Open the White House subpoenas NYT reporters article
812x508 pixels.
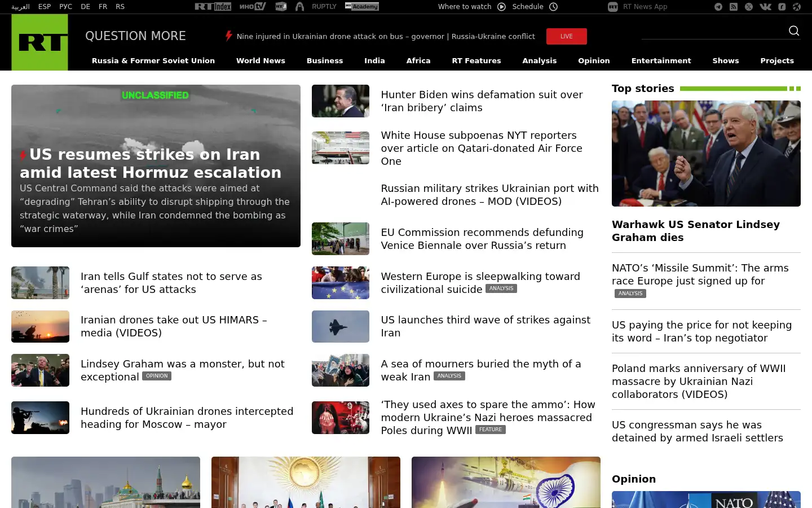pos(482,148)
